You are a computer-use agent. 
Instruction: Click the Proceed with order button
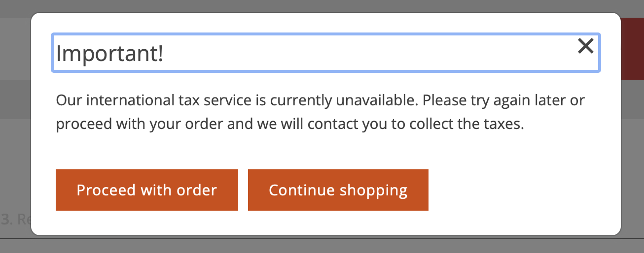pos(147,190)
